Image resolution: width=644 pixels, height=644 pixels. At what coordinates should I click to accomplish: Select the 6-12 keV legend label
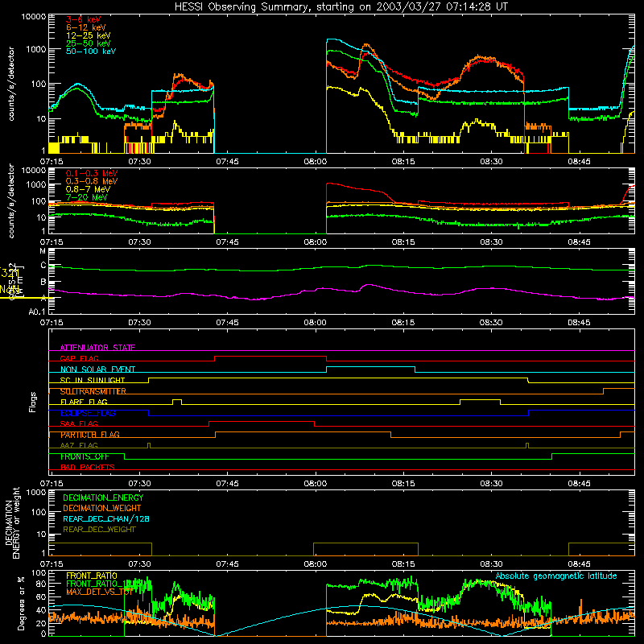point(86,27)
